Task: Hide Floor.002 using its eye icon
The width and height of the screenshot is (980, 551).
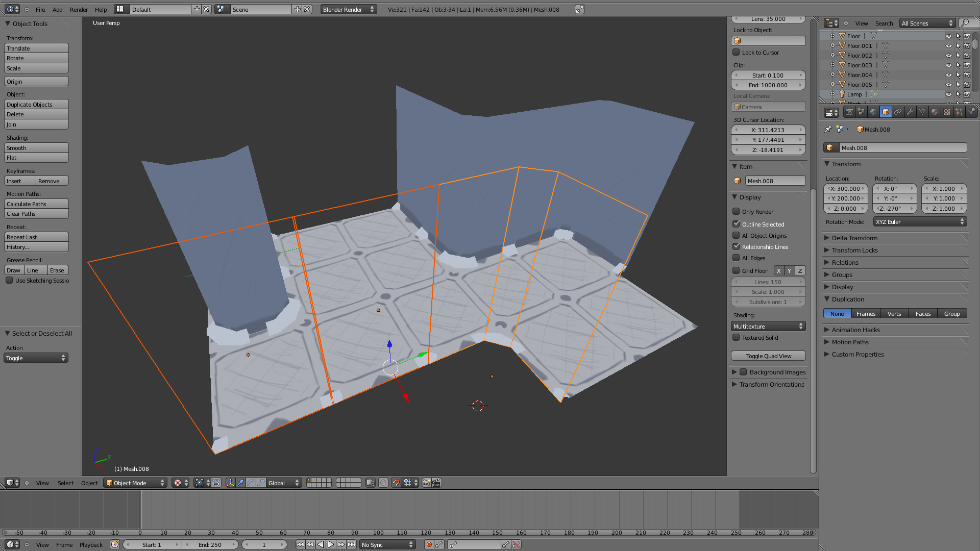Action: (948, 56)
